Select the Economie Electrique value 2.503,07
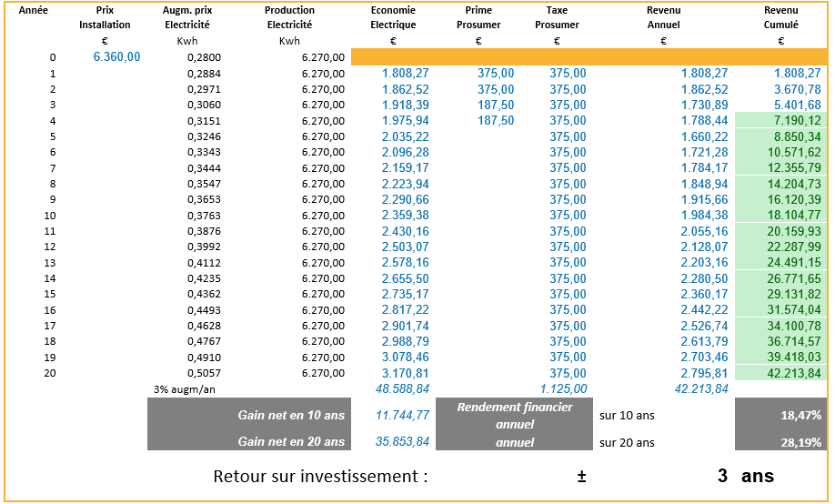 406,247
